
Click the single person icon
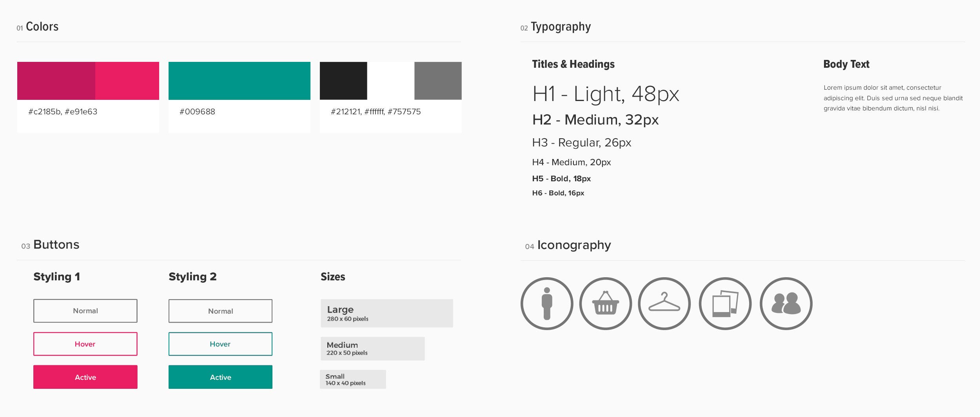click(x=547, y=303)
